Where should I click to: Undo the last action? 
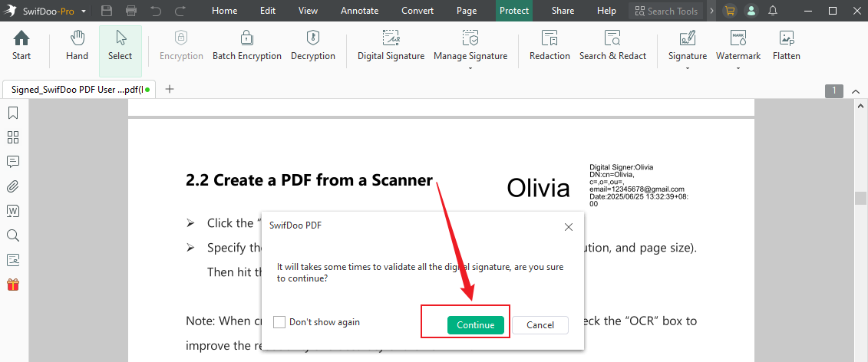click(156, 11)
